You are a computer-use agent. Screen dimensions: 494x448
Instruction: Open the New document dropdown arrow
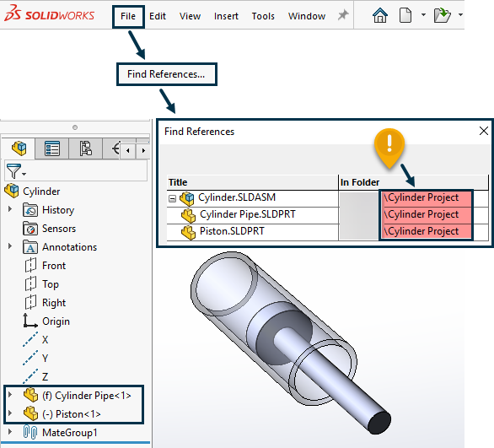click(423, 14)
